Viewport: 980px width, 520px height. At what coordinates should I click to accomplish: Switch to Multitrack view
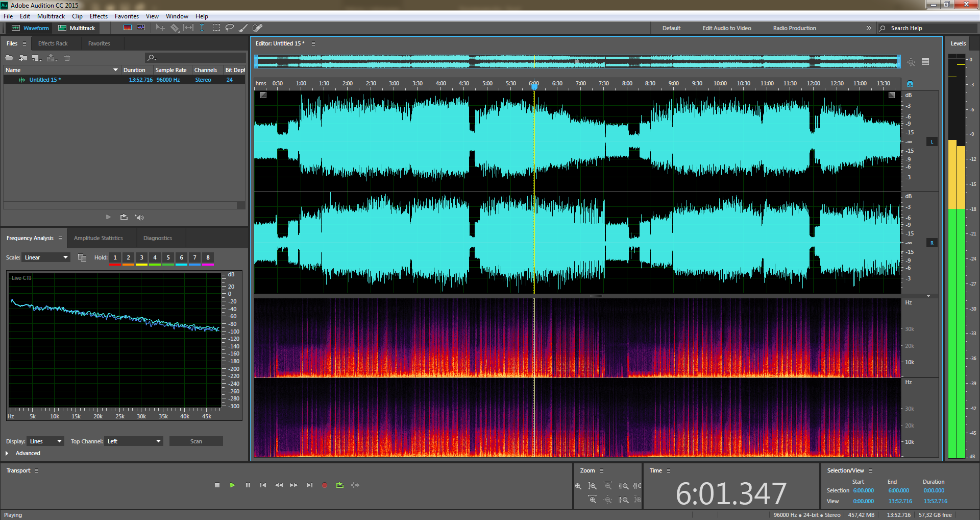pos(77,28)
